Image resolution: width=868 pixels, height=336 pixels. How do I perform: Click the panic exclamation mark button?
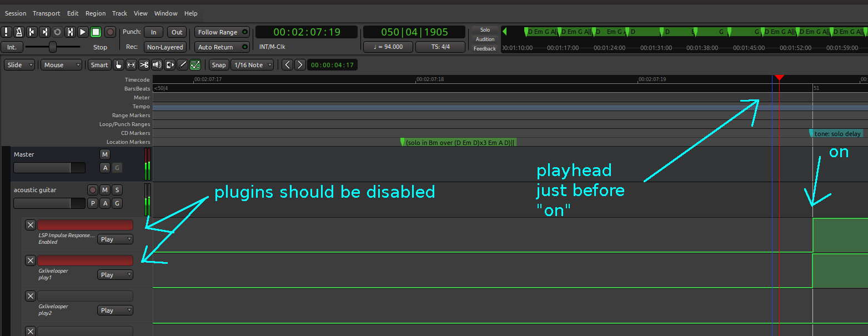tap(6, 32)
